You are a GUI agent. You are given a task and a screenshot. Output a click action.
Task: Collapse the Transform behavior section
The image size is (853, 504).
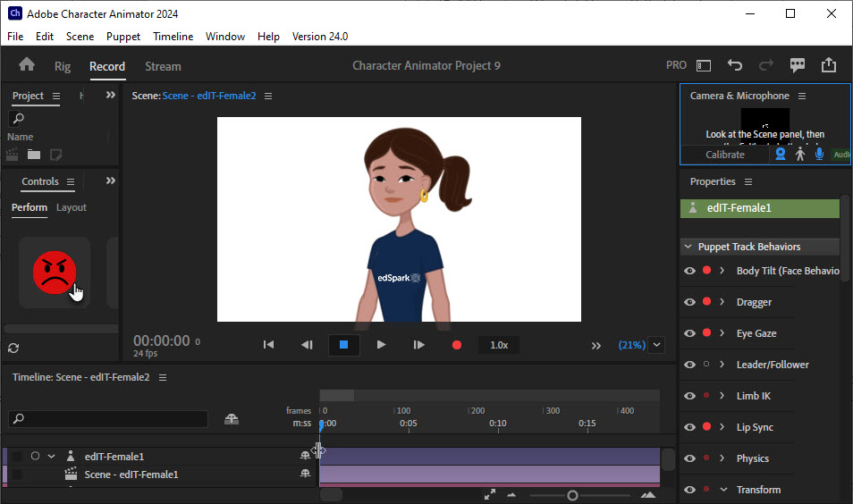723,490
